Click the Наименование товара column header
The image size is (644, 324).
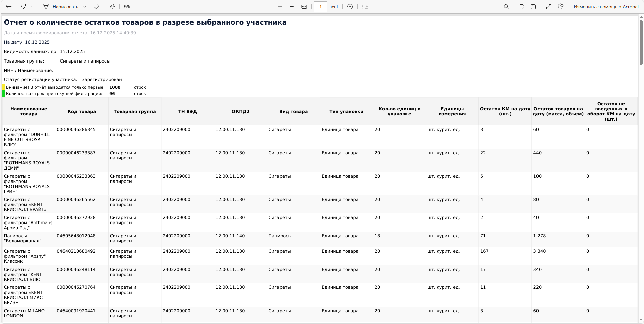(29, 111)
